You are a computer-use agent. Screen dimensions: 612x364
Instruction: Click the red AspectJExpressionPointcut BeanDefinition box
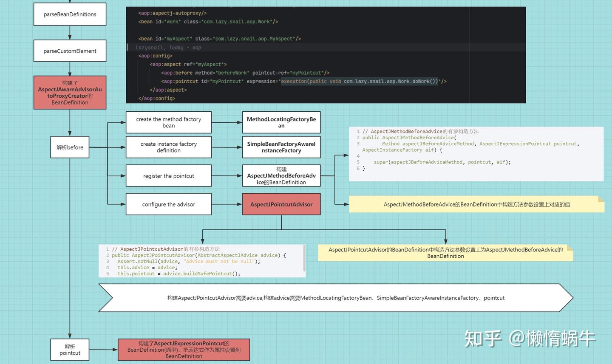coord(184,350)
